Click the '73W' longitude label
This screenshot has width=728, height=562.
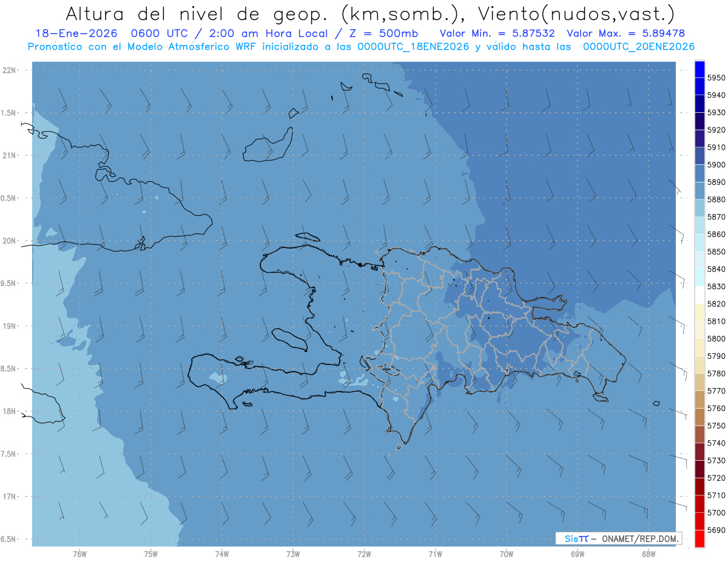(293, 554)
